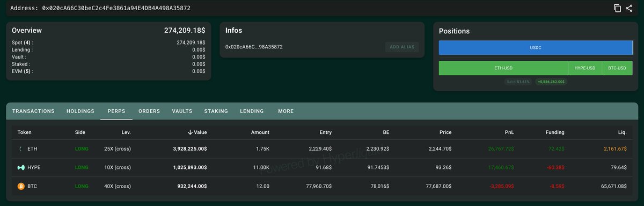Click the ETH token icon
This screenshot has width=644, height=206.
pos(21,148)
